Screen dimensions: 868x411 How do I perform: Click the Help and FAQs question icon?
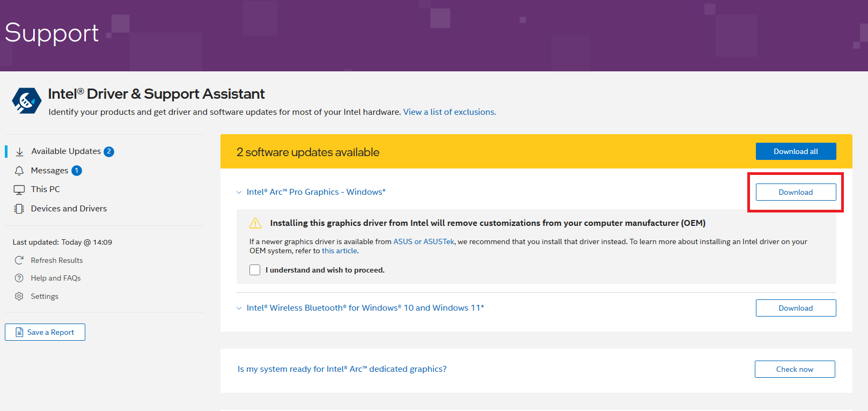(x=19, y=278)
